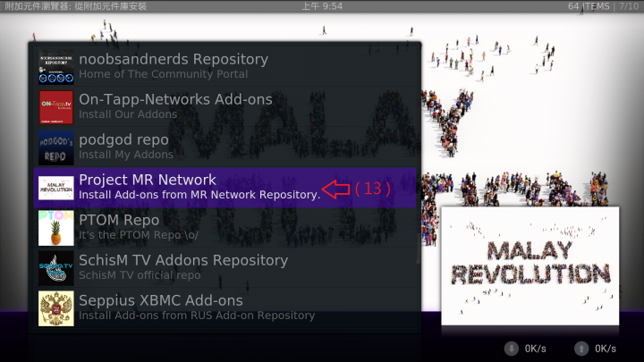The width and height of the screenshot is (644, 362).
Task: Click the Malay Revolution small list icon
Action: [56, 188]
